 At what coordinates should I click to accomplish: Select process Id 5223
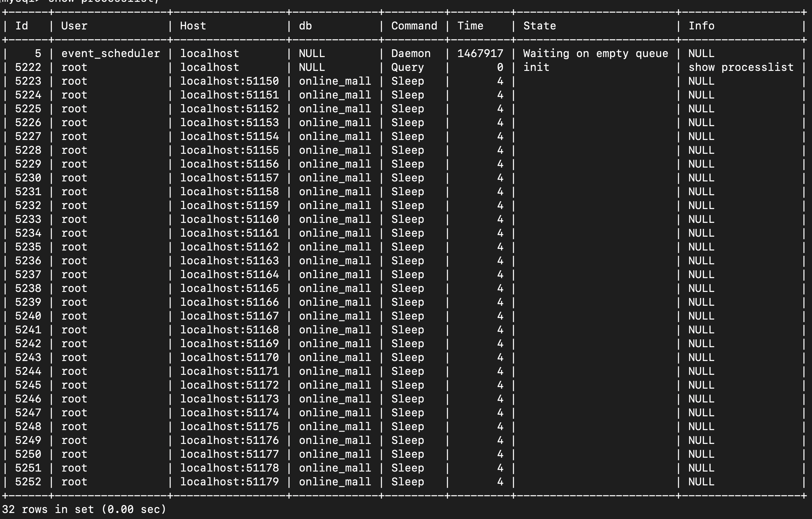pyautogui.click(x=28, y=81)
